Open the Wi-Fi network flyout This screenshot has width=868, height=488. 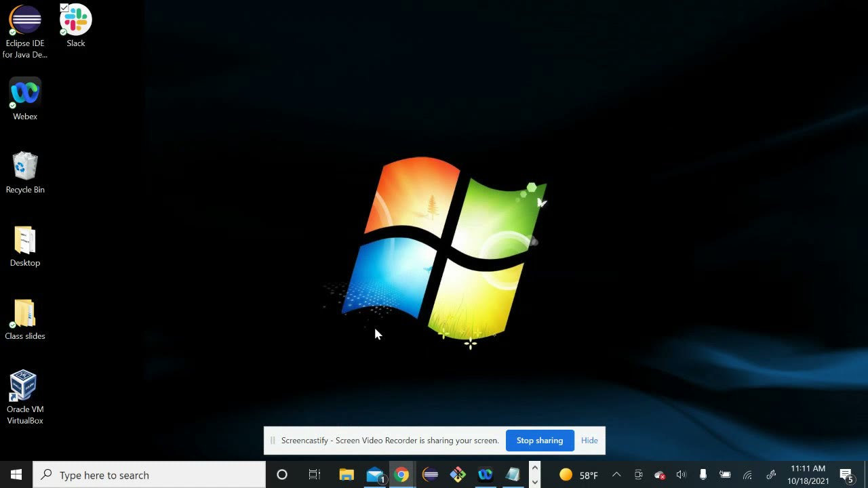[747, 475]
